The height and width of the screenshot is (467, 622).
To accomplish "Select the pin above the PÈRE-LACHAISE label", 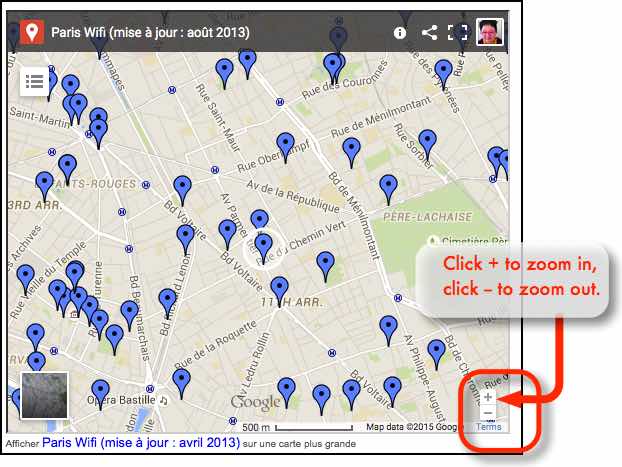I will point(388,190).
